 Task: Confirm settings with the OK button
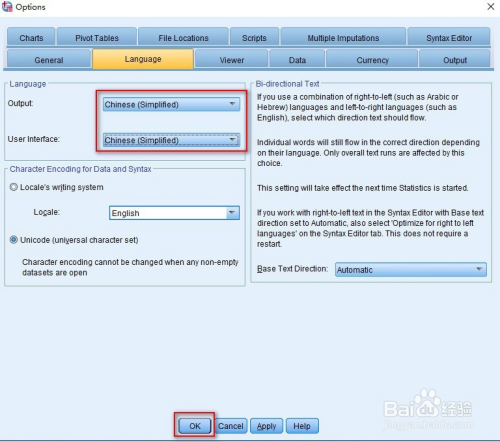pyautogui.click(x=195, y=426)
